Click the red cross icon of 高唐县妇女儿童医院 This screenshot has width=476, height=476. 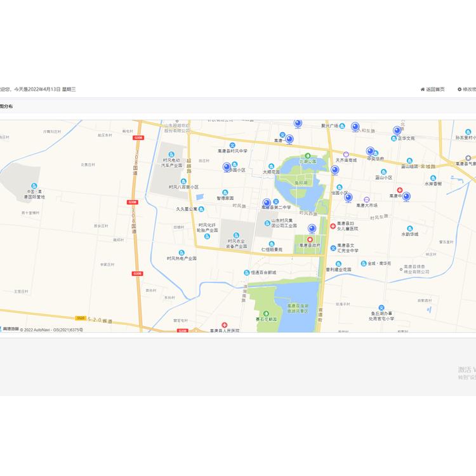[x=333, y=226]
